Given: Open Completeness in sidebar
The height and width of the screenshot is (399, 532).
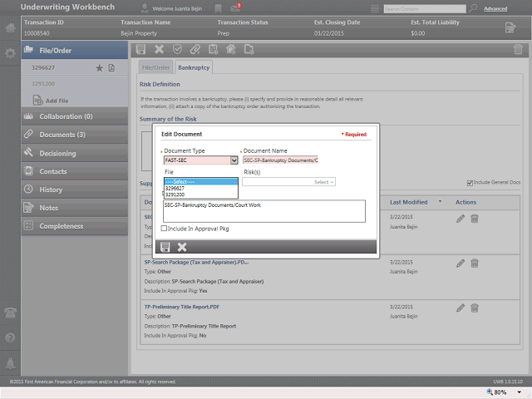Looking at the screenshot, I should coord(75,226).
